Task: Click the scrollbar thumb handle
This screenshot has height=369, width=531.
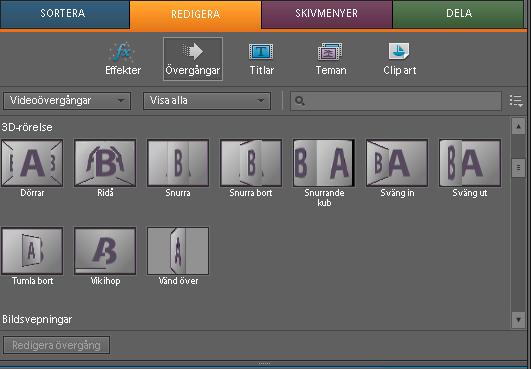Action: pos(518,168)
